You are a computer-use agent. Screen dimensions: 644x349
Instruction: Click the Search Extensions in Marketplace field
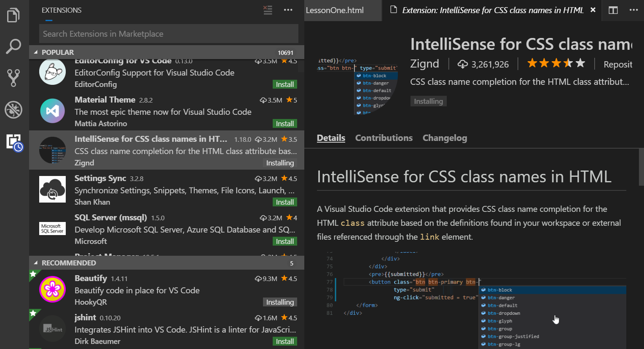169,34
